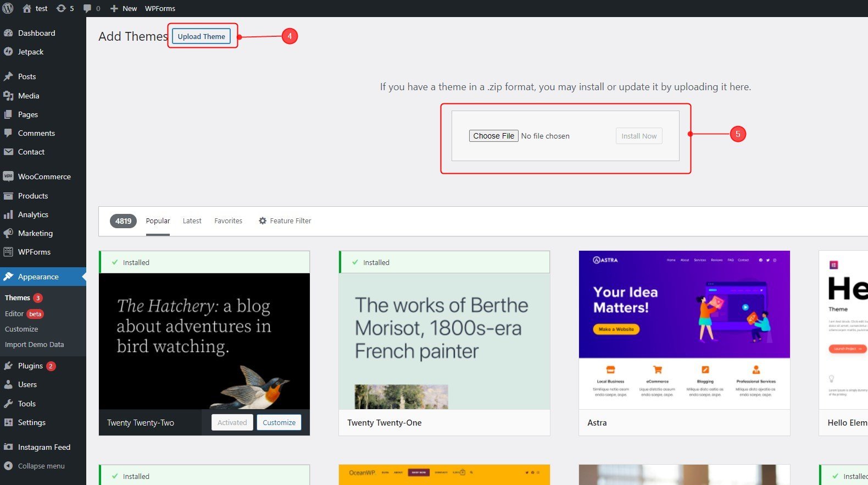Click the No file chosen label
868x485 pixels.
(545, 136)
